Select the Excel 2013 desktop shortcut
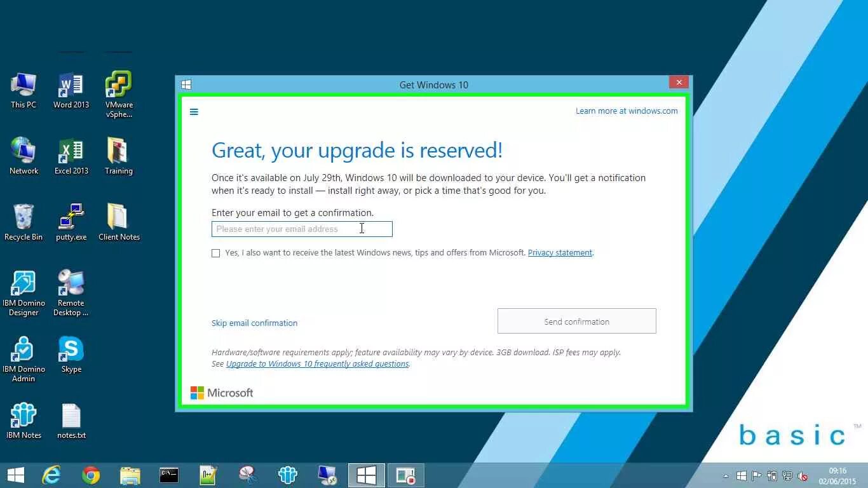 point(71,156)
